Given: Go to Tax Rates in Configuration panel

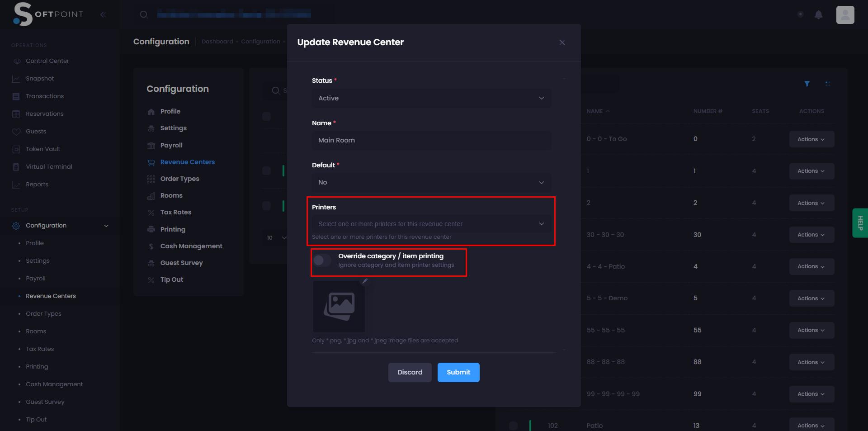Looking at the screenshot, I should click(175, 212).
